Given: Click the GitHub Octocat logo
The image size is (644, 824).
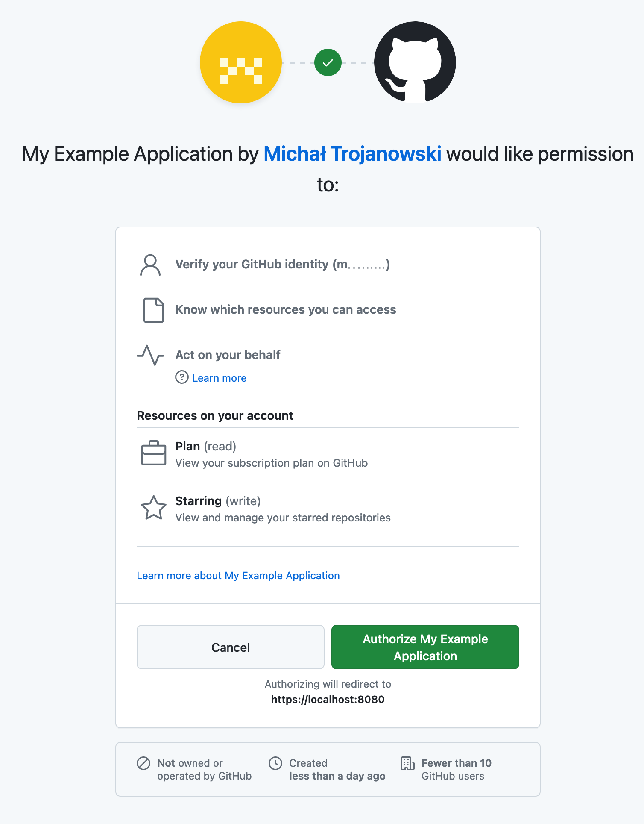Looking at the screenshot, I should coord(415,62).
